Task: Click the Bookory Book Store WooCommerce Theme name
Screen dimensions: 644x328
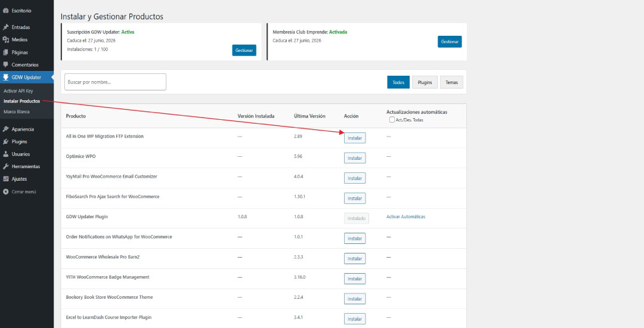Action: point(109,297)
